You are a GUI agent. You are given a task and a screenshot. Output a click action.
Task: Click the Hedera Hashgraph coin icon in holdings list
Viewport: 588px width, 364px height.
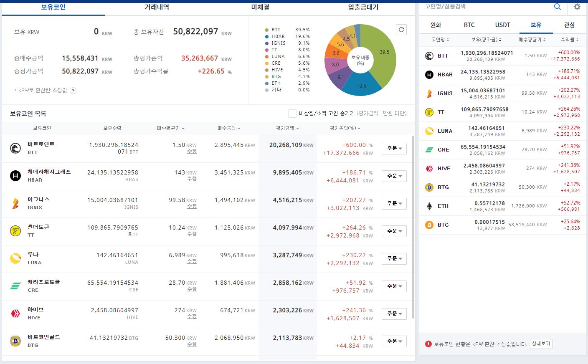(15, 176)
